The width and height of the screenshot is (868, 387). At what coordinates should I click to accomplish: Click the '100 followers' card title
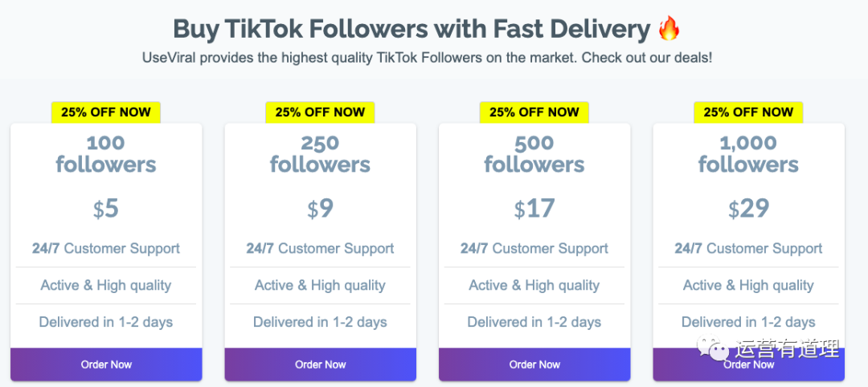106,154
